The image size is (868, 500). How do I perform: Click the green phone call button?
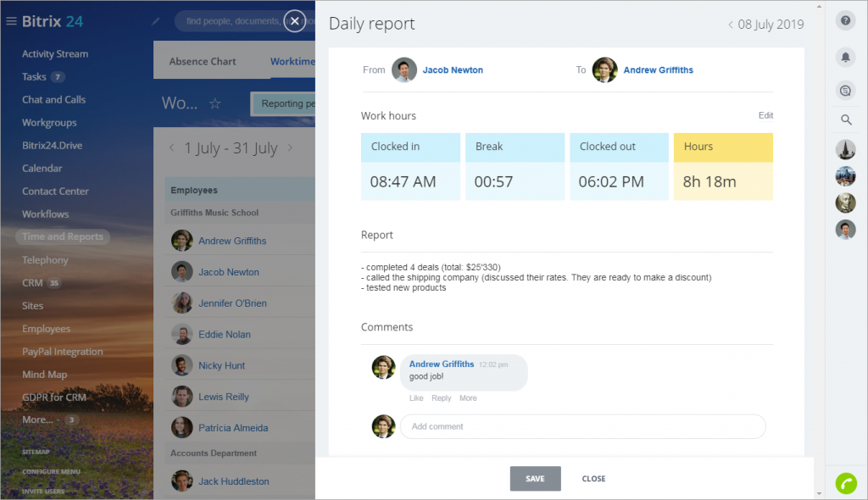[x=846, y=483]
